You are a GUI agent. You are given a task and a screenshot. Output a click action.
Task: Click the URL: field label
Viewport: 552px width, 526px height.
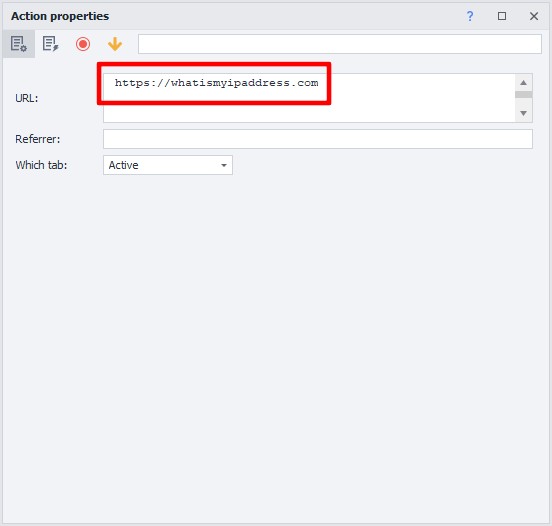[x=26, y=98]
